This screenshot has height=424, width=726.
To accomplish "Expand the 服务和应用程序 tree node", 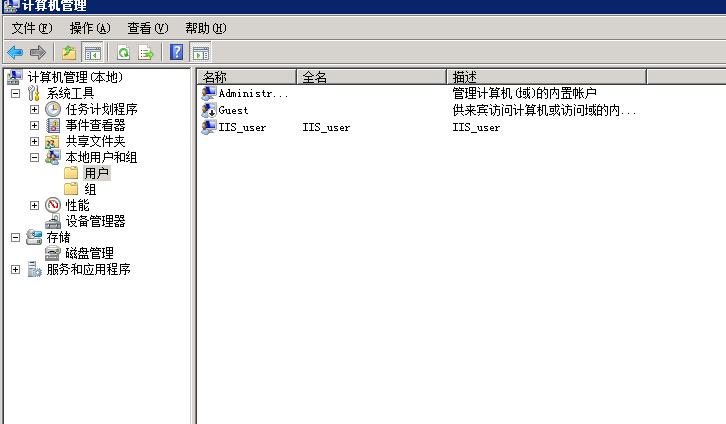I will 16,269.
